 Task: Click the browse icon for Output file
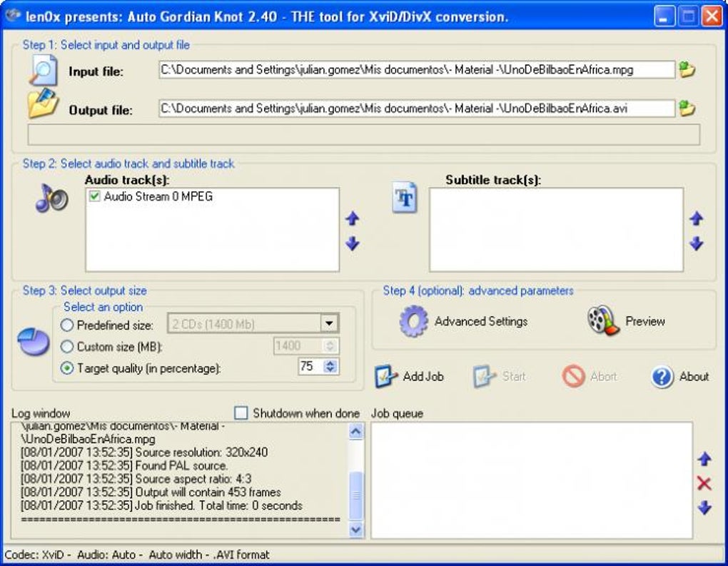click(x=687, y=108)
